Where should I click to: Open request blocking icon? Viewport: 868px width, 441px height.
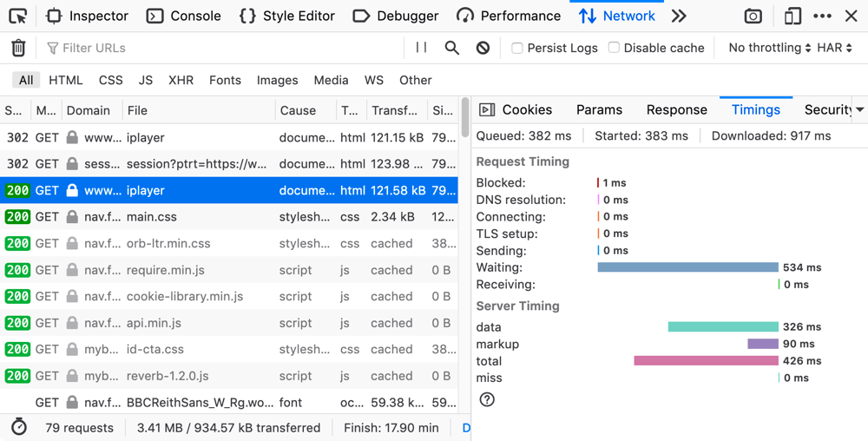pyautogui.click(x=483, y=48)
